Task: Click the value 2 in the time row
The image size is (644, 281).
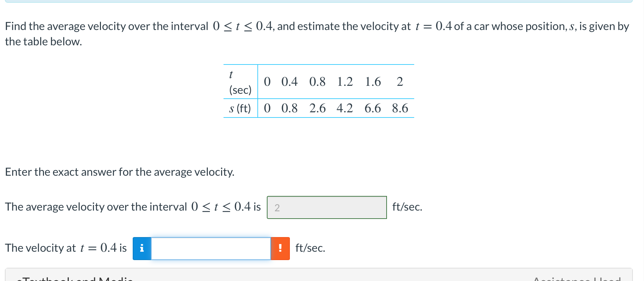Action: tap(400, 82)
